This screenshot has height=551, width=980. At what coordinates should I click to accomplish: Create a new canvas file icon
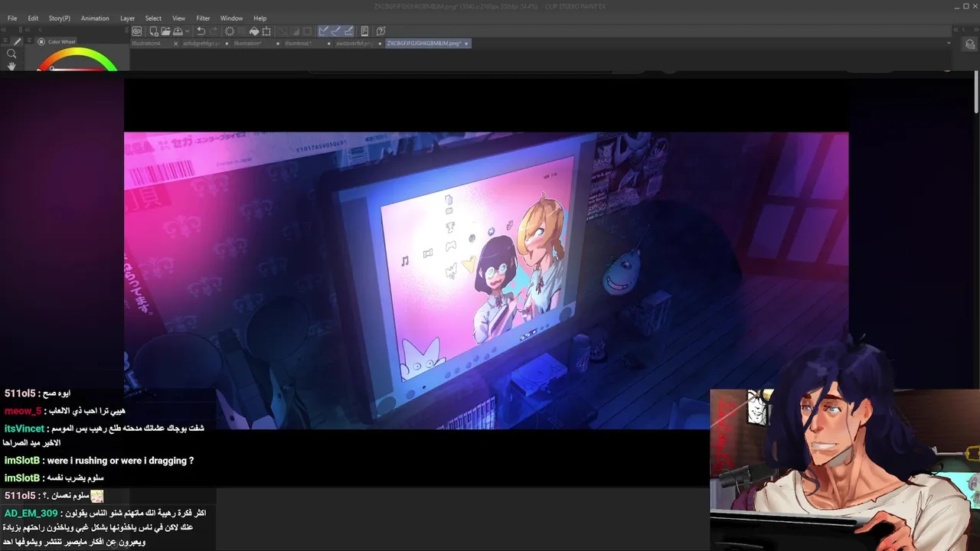click(x=154, y=31)
